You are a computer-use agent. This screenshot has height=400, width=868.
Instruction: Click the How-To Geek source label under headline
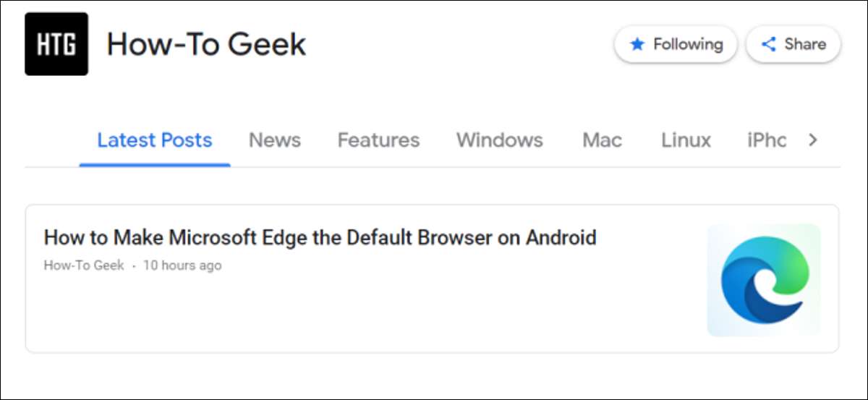pyautogui.click(x=84, y=265)
